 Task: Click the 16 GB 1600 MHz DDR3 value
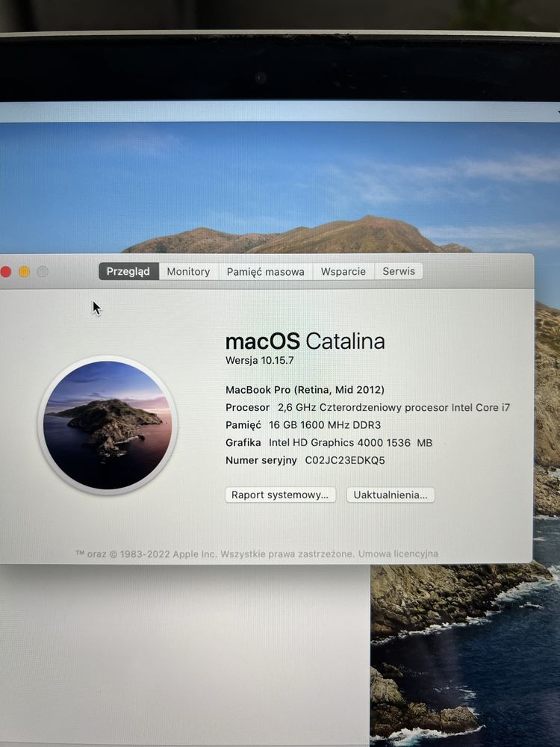325,425
